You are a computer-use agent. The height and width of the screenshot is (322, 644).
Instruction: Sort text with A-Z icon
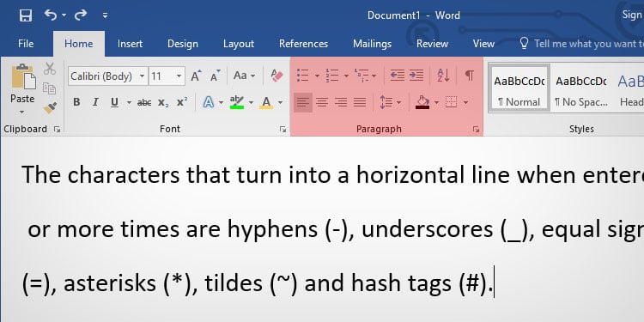coord(443,76)
